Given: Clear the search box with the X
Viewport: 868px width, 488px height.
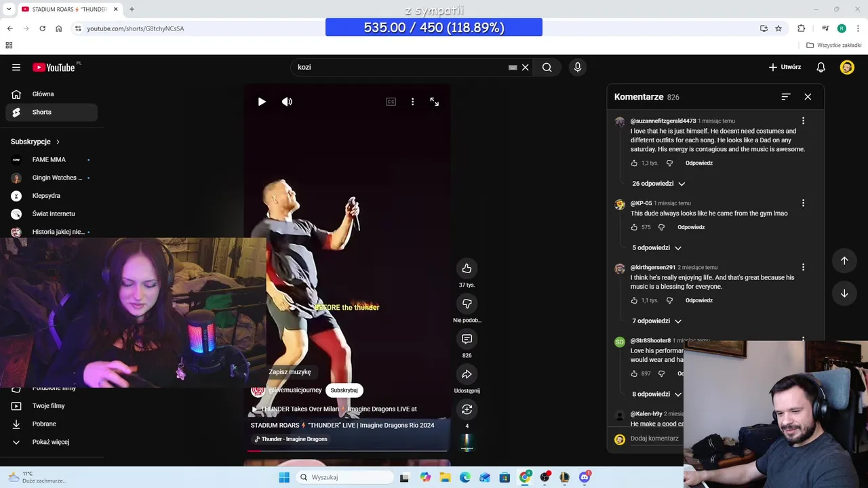Looking at the screenshot, I should [525, 67].
